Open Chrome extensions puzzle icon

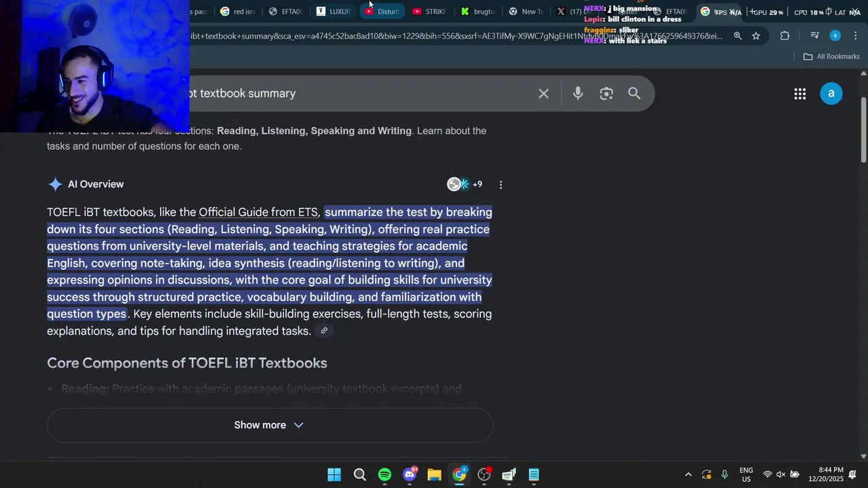coord(785,36)
